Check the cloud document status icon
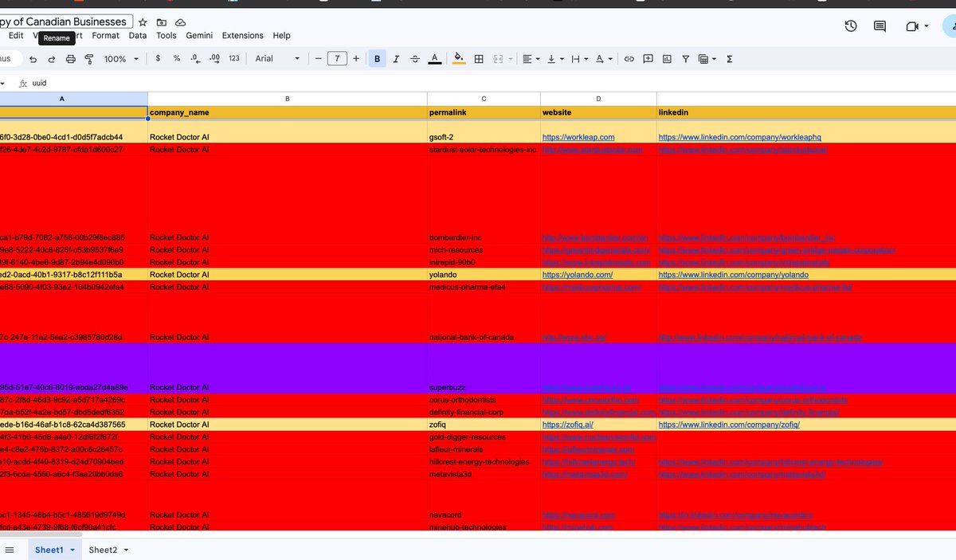The image size is (956, 560). pos(181,22)
